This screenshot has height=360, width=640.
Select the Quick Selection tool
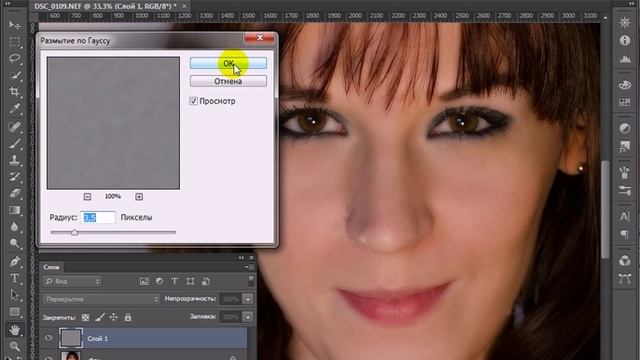pyautogui.click(x=14, y=75)
